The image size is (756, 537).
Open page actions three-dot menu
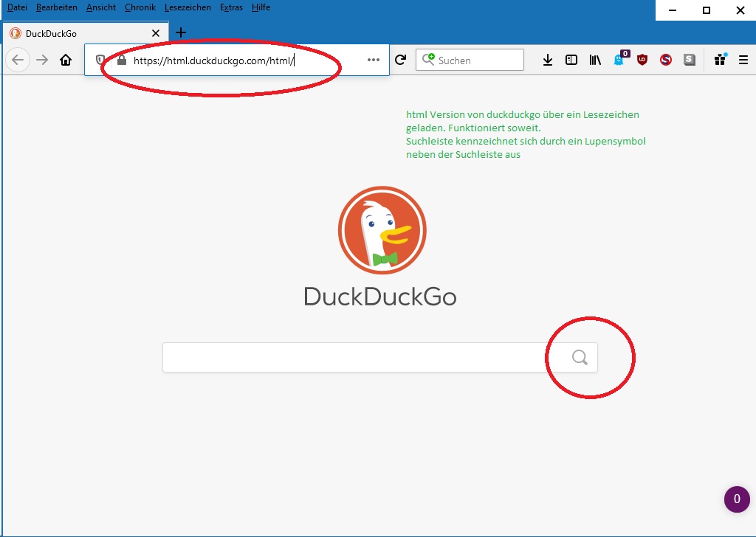point(373,60)
